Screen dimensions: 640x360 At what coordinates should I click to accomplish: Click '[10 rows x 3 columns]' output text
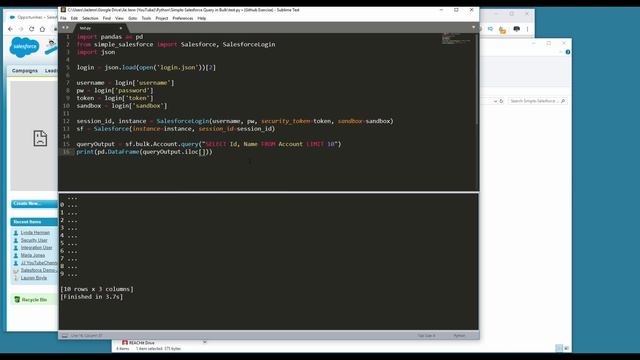click(x=97, y=289)
